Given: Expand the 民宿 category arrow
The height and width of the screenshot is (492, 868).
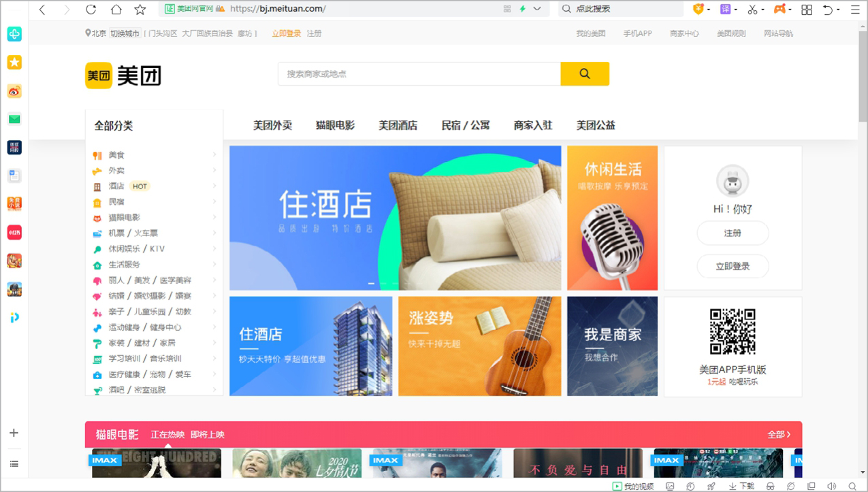Looking at the screenshot, I should (x=214, y=202).
